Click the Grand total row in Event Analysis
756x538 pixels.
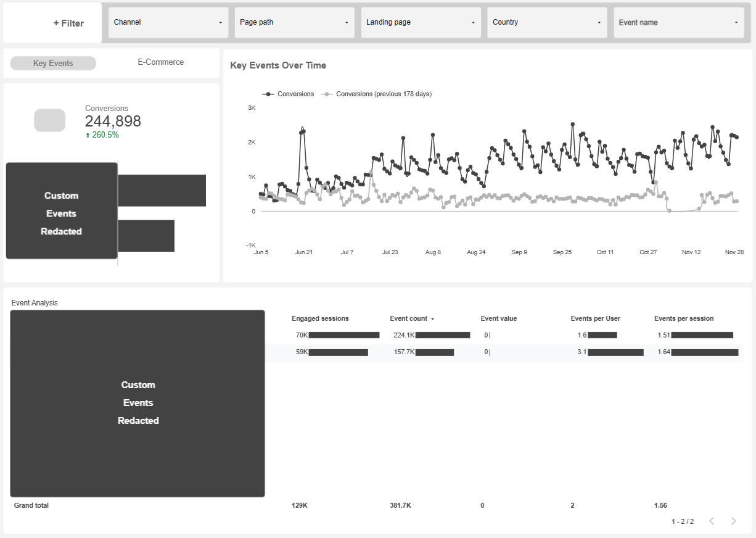(x=31, y=505)
